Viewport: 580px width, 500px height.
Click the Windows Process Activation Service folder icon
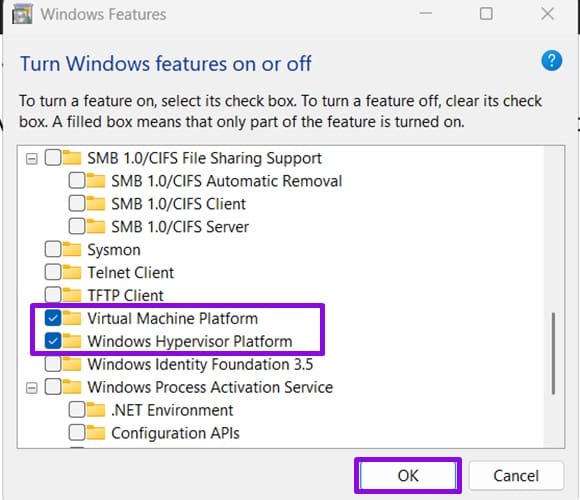tap(72, 387)
